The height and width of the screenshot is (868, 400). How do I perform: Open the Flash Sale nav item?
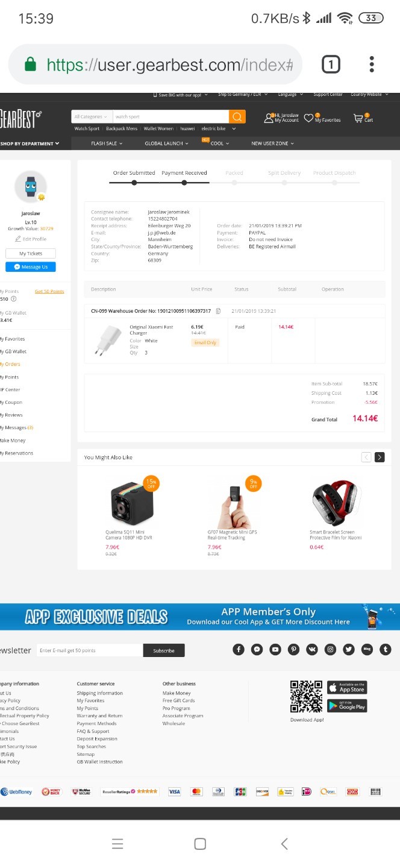[x=107, y=143]
